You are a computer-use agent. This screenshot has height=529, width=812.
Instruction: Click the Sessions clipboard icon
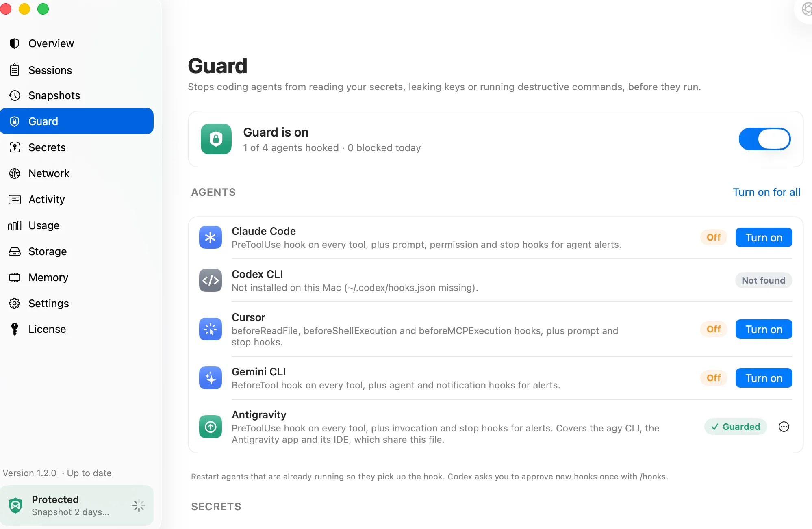click(15, 70)
